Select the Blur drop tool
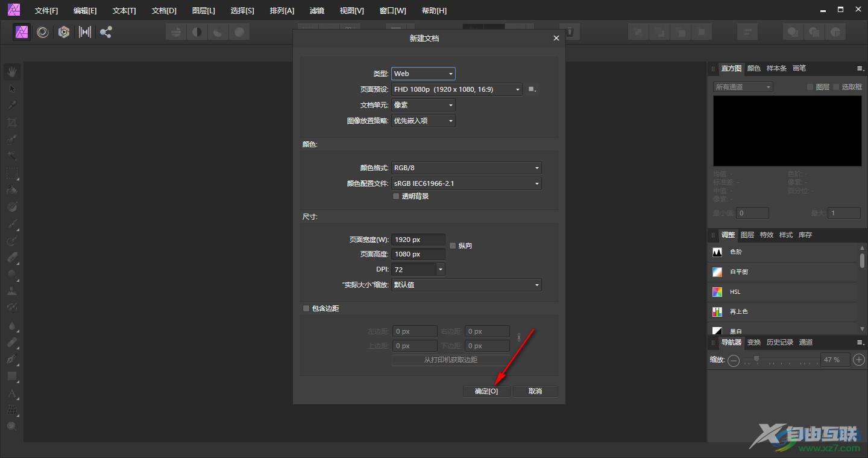This screenshot has width=868, height=458. point(12,326)
